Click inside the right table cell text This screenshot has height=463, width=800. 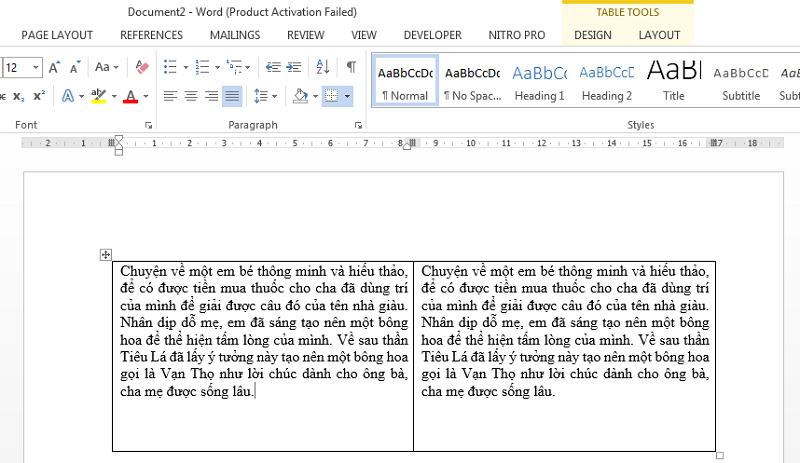click(565, 331)
